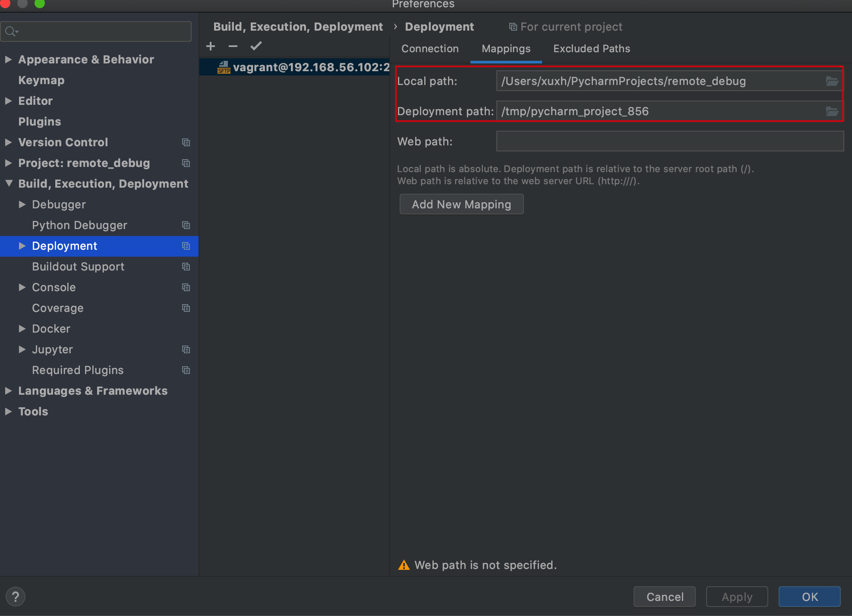Click project-level icon next to Python Debugger

click(186, 225)
